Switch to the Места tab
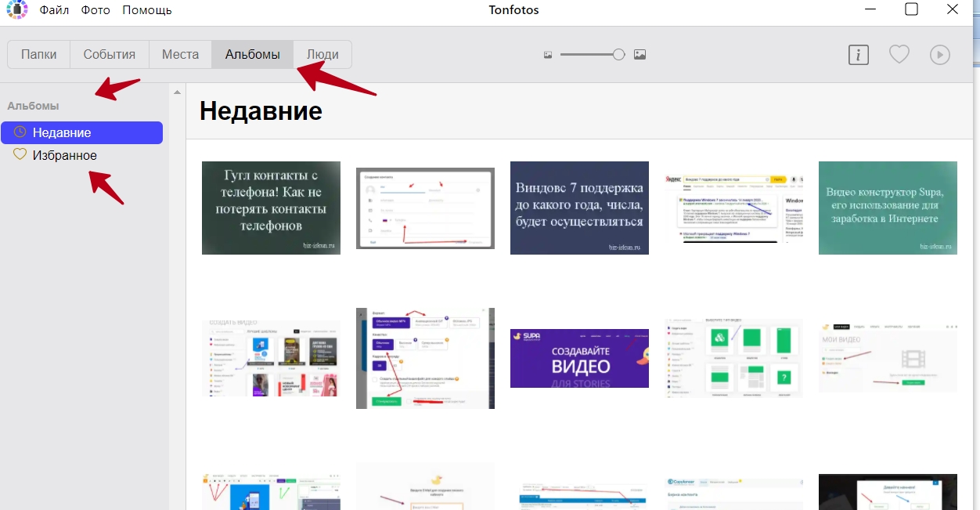Viewport: 980px width, 510px height. pos(180,55)
